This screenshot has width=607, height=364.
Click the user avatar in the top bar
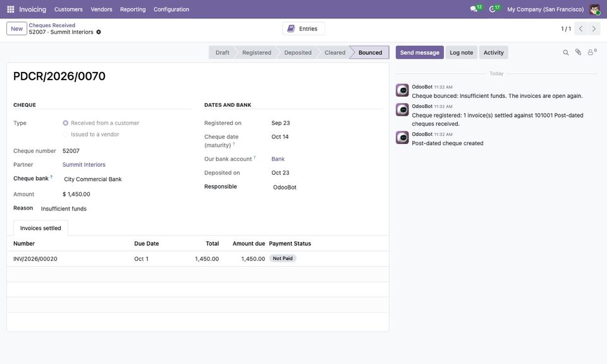coord(594,9)
